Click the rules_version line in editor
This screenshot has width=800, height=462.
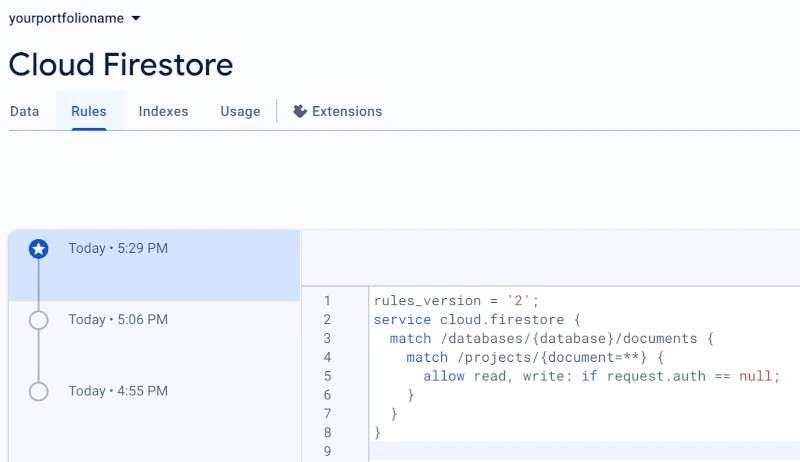click(456, 301)
